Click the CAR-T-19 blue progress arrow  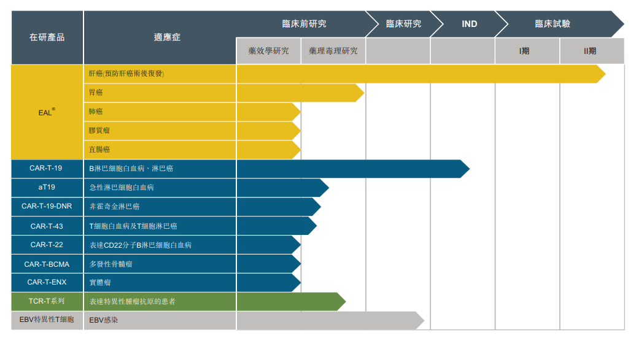[x=353, y=169]
